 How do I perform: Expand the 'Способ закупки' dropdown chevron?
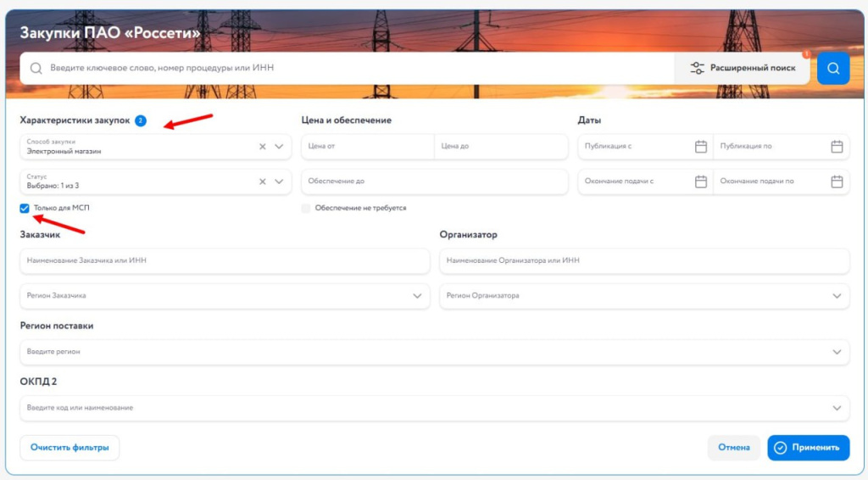tap(279, 147)
